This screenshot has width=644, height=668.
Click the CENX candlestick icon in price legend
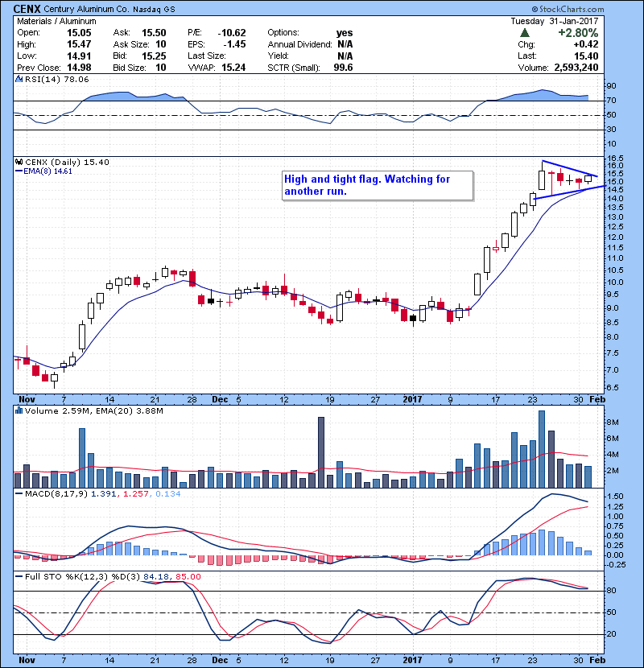(x=19, y=162)
